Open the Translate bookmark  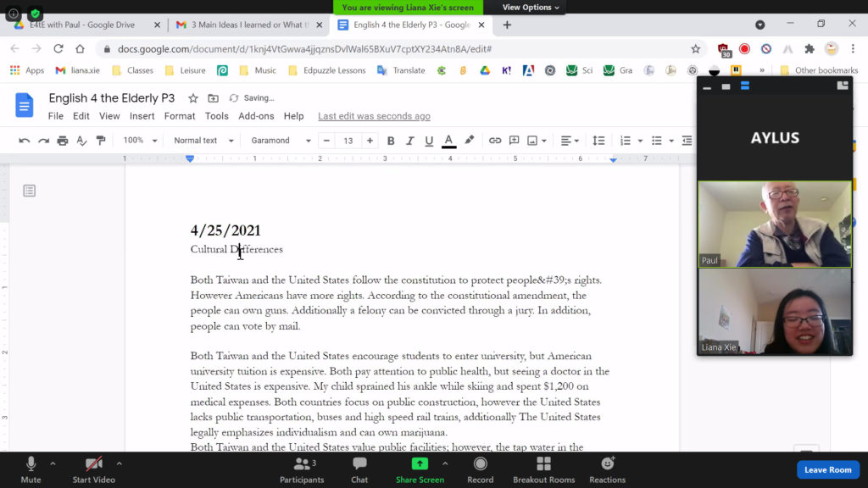click(x=401, y=70)
